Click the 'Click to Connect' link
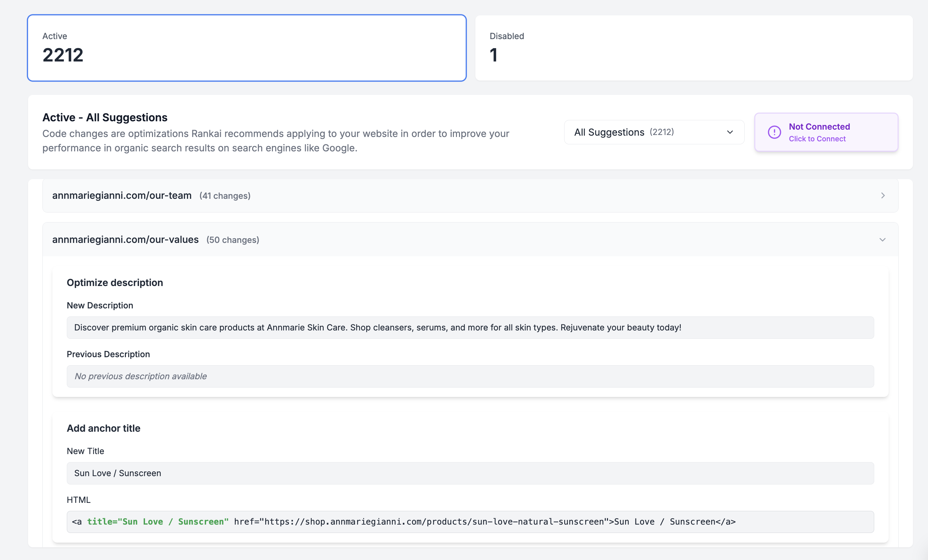Image resolution: width=928 pixels, height=560 pixels. (817, 139)
